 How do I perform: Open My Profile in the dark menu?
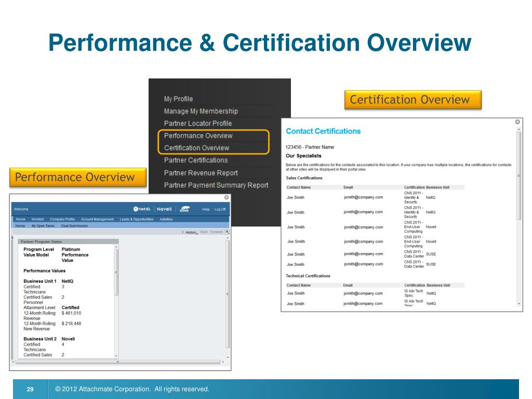pos(179,99)
